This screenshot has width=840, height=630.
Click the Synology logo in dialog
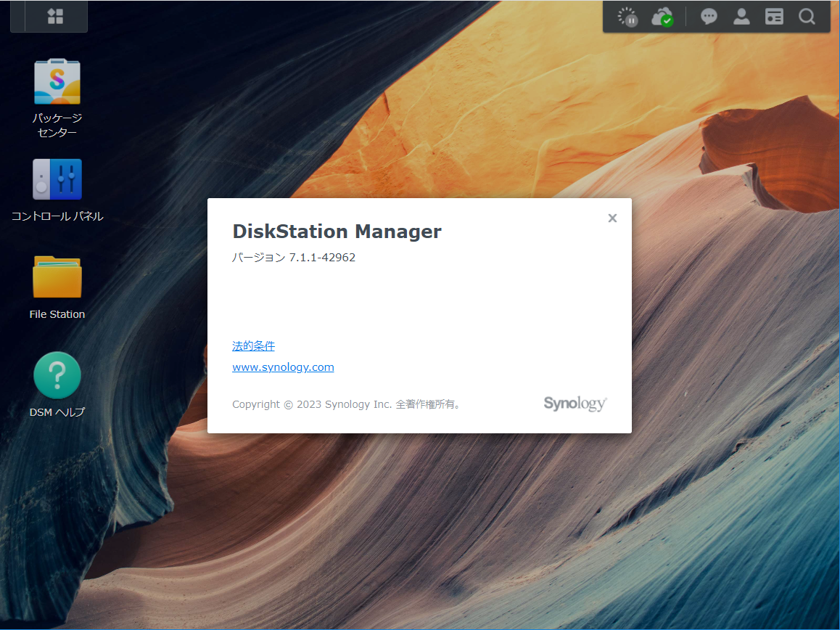pyautogui.click(x=575, y=404)
